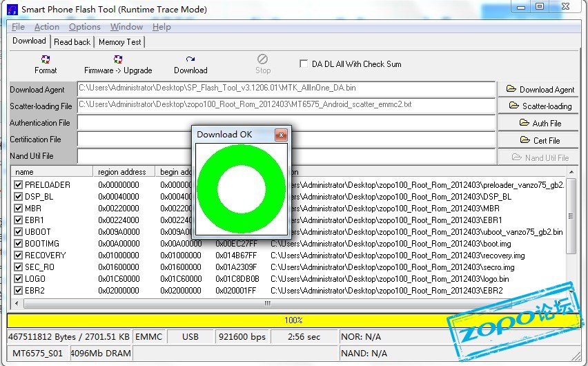Toggle the RECOVERY partition checkbox
This screenshot has height=366, width=588.
click(x=19, y=256)
